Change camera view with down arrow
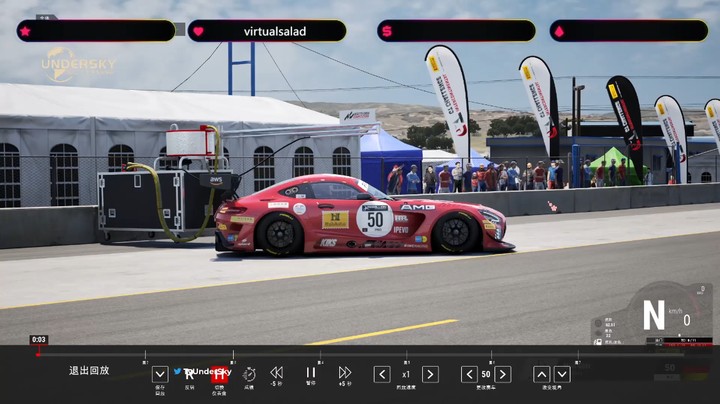Viewport: 720px width, 404px height. point(562,375)
